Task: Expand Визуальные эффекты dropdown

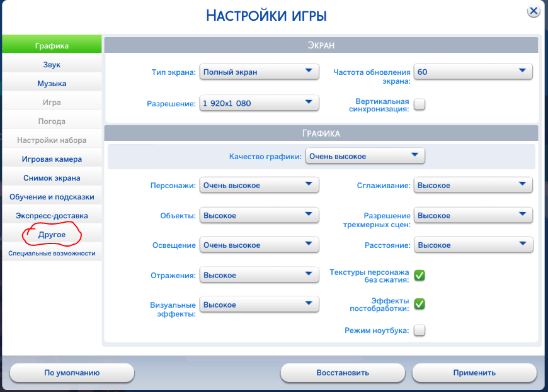Action: [x=259, y=305]
